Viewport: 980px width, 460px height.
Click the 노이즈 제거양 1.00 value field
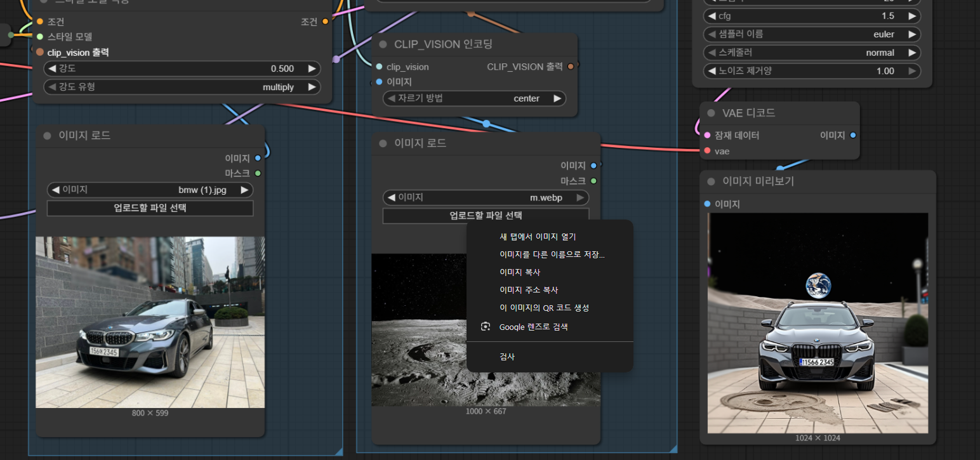[812, 71]
